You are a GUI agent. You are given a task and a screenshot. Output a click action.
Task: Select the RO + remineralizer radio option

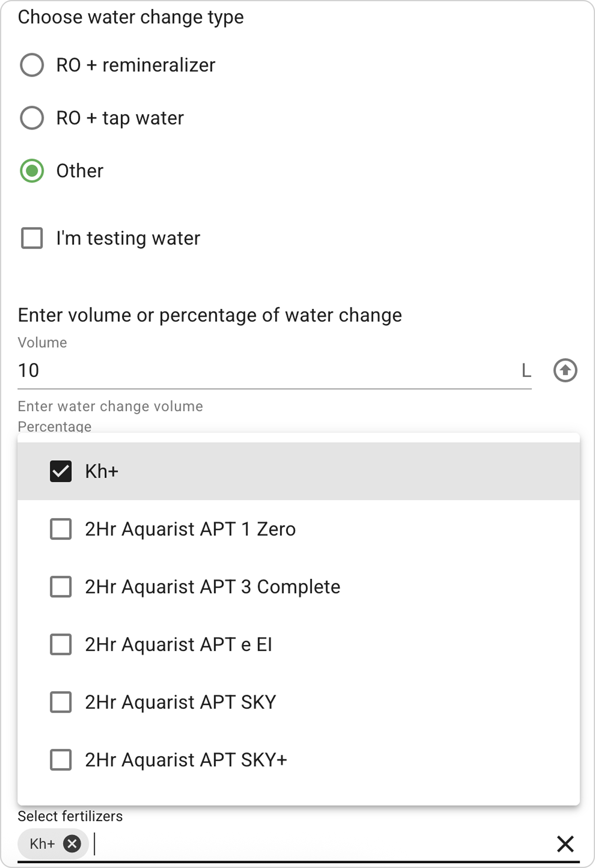point(32,65)
